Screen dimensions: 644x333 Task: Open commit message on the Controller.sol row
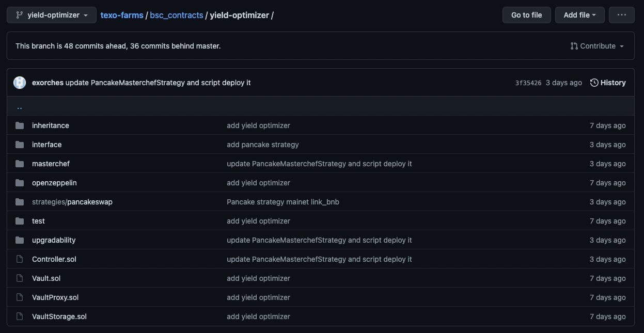(x=319, y=259)
